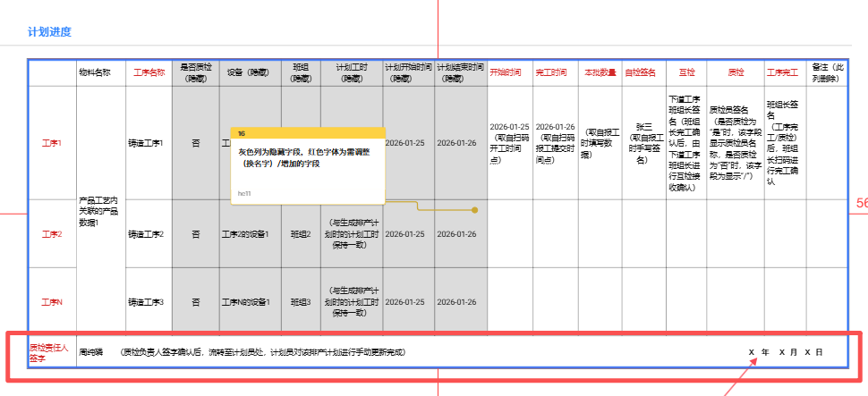Click the 本批数量 column header
The image size is (868, 396).
tap(600, 72)
